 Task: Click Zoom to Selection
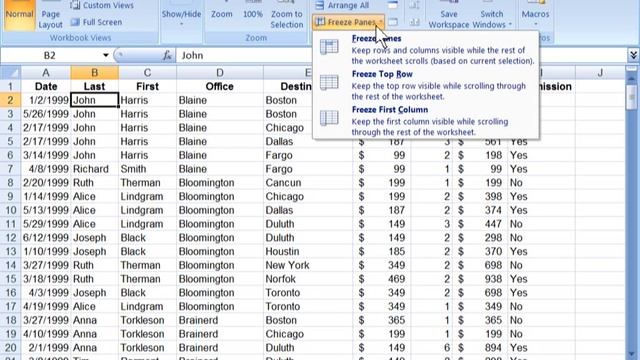(287, 16)
